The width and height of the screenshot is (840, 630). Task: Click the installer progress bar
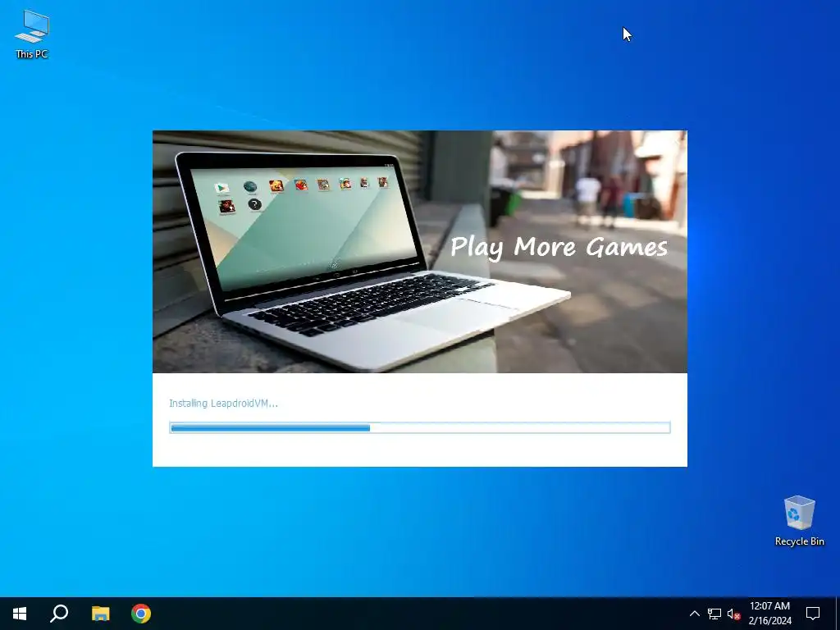(420, 427)
